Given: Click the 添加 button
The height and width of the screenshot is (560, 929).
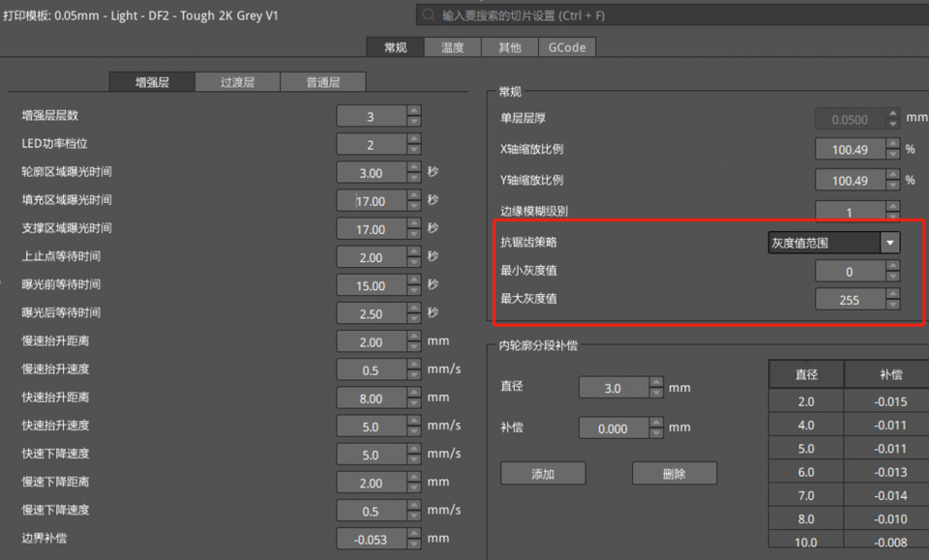Looking at the screenshot, I should coord(543,474).
